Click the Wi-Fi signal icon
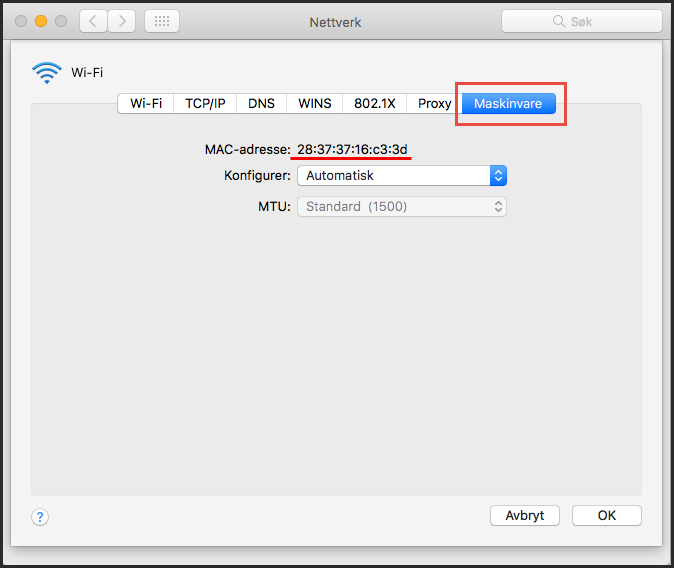 coord(47,73)
